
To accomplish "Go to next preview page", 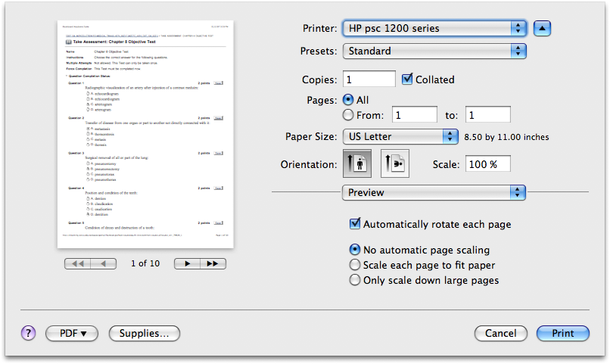I will click(187, 263).
